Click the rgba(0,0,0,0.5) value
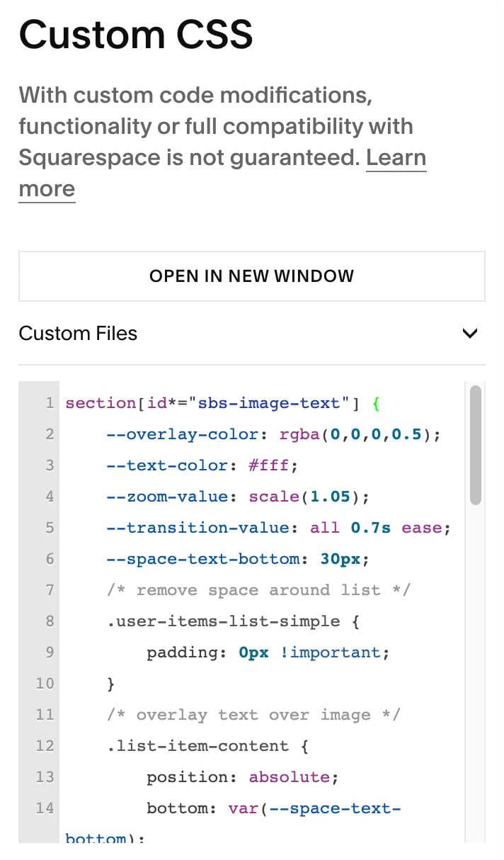504x860 pixels. pos(355,434)
